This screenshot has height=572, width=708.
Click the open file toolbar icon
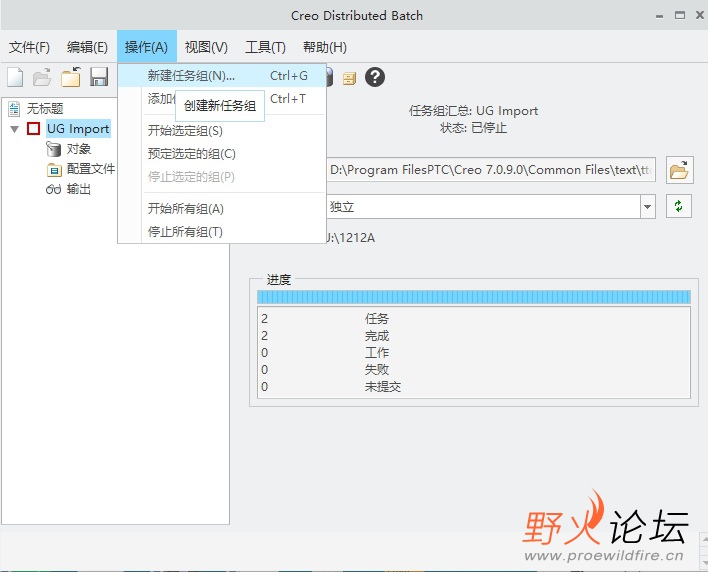pyautogui.click(x=42, y=77)
